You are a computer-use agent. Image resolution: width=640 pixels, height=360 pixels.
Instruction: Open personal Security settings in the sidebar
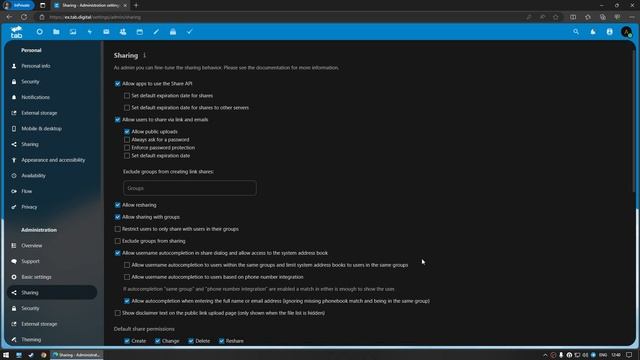pos(52,82)
